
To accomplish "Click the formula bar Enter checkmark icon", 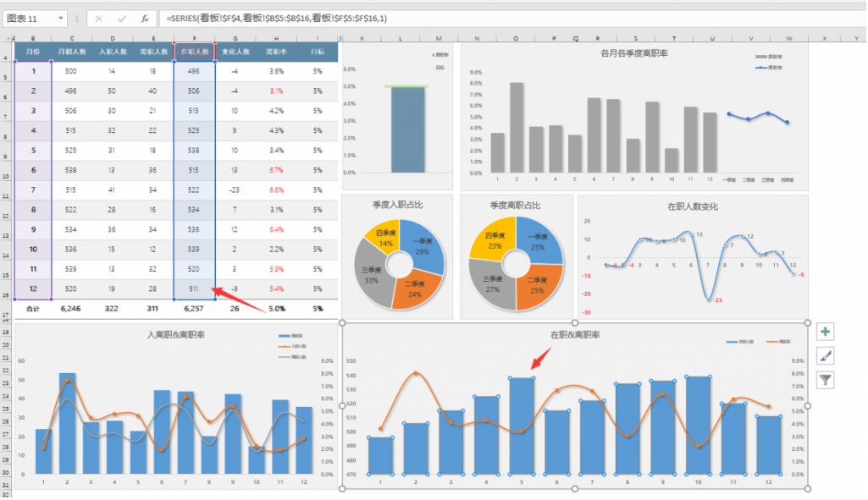I will pyautogui.click(x=122, y=18).
